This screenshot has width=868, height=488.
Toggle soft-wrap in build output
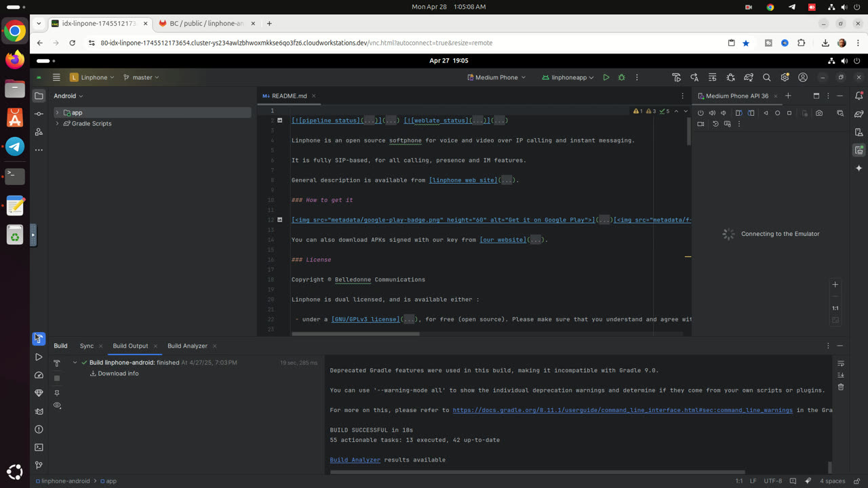pyautogui.click(x=841, y=363)
